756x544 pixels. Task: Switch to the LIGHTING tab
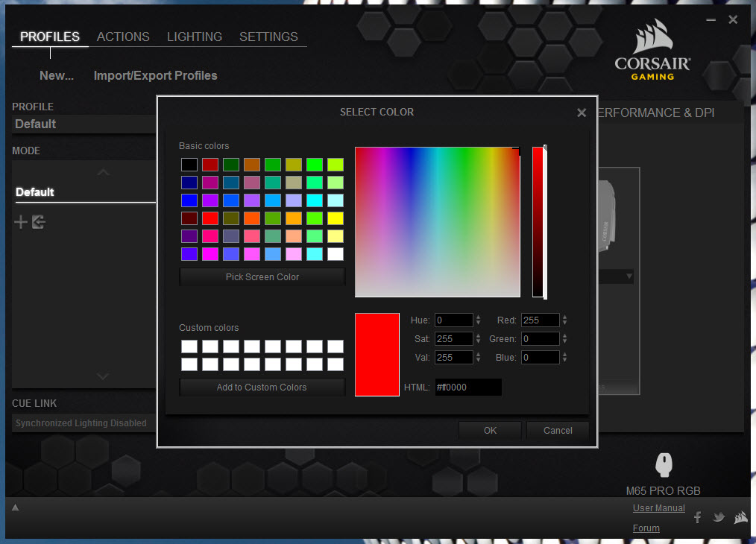point(195,37)
